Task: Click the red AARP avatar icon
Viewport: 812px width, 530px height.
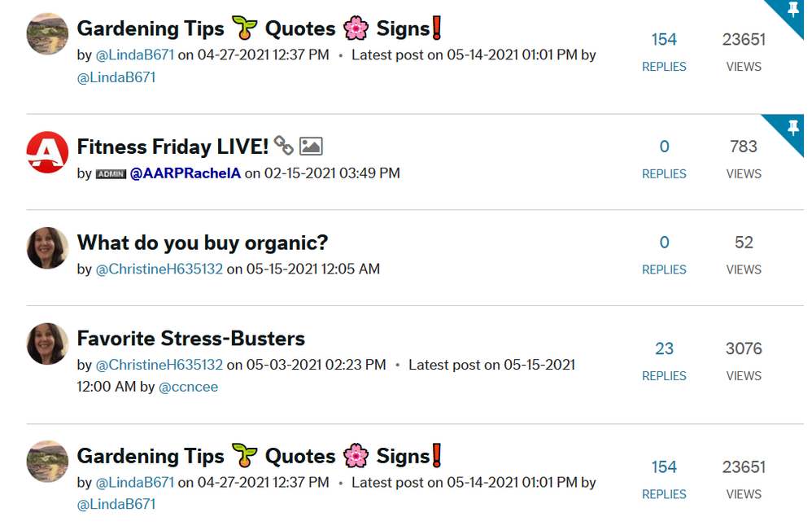Action: pos(47,152)
